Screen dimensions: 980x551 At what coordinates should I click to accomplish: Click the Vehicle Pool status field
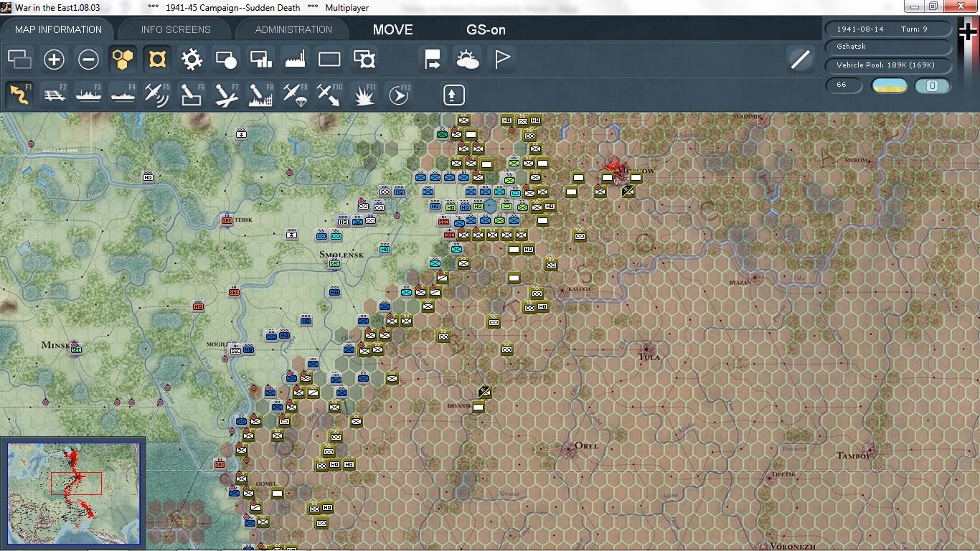(889, 65)
